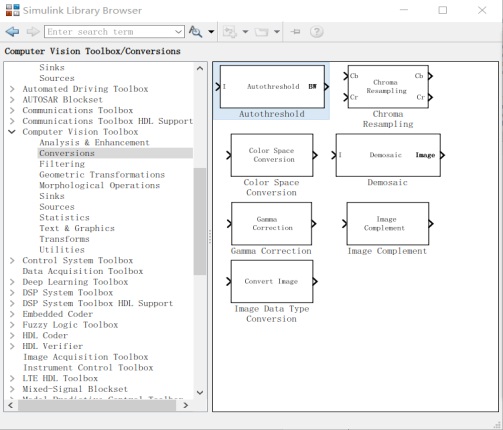Viewport: 503px width, 430px height.
Task: Open add-to-model dropdown arrow
Action: [x=245, y=32]
